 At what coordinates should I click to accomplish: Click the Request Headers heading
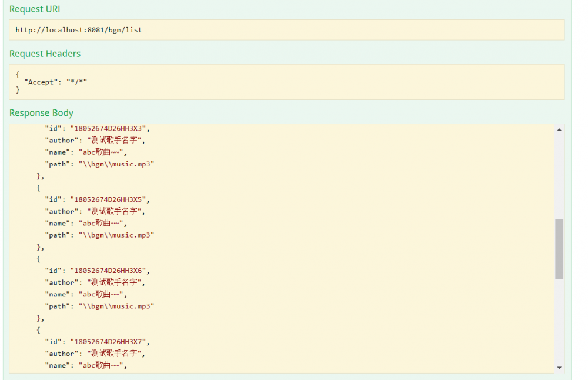coord(45,54)
